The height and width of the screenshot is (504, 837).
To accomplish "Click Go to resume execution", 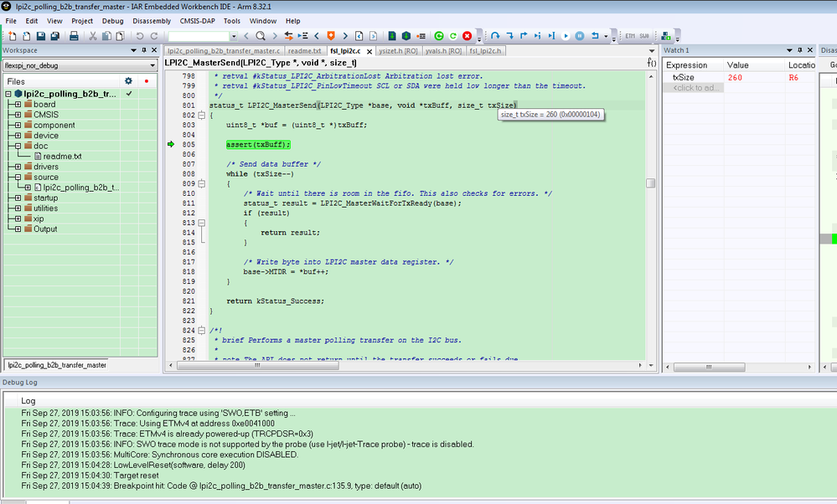I will pos(566,36).
